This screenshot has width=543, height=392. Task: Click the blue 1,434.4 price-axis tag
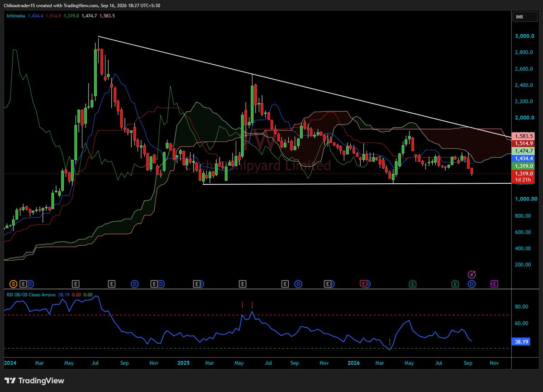(x=524, y=158)
